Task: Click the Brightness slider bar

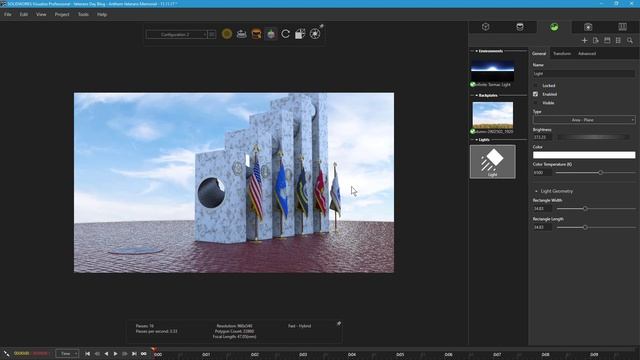Action: pos(593,138)
